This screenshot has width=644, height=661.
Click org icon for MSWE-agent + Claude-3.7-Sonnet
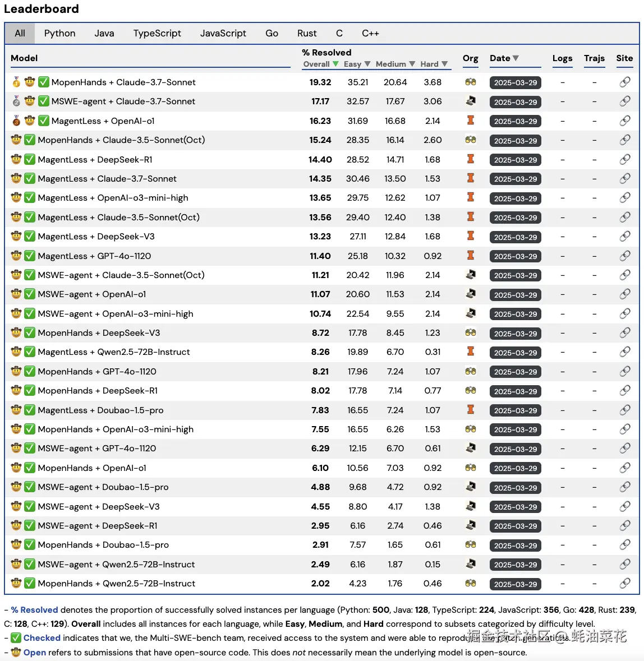click(x=471, y=101)
